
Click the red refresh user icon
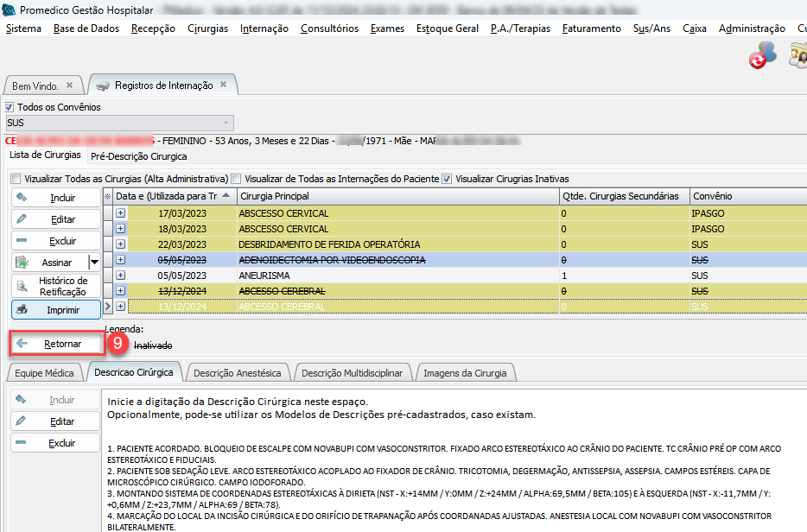[762, 55]
